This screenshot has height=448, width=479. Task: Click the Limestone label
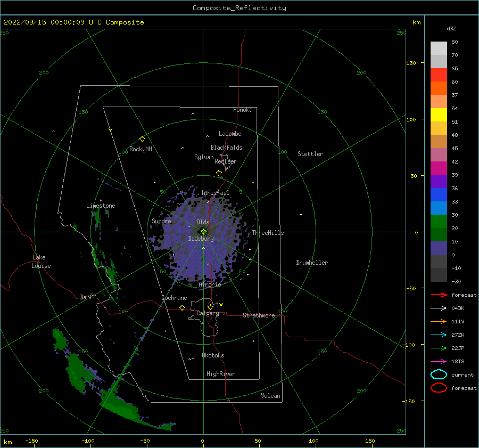coord(101,206)
